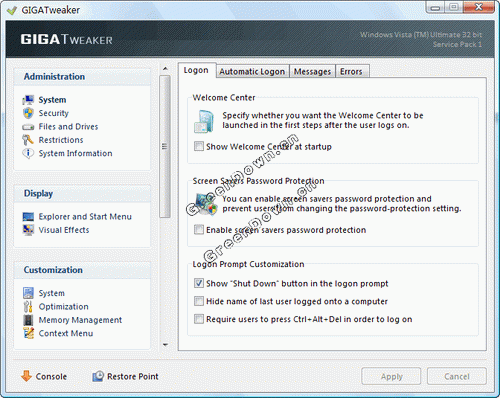This screenshot has width=500, height=398.
Task: Open the Visual Effects settings
Action: click(x=64, y=230)
